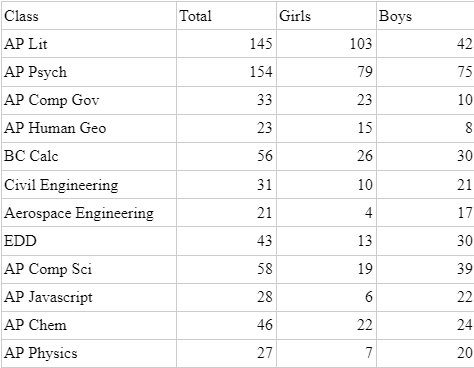The width and height of the screenshot is (474, 368).
Task: Click the Class column header
Action: [x=89, y=16]
